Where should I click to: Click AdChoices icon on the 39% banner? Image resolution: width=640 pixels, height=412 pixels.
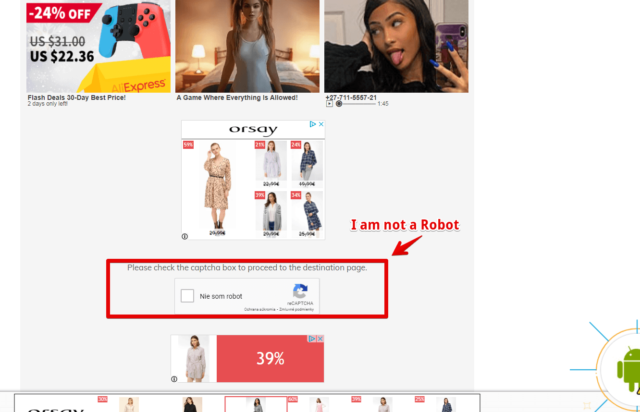tap(312, 339)
